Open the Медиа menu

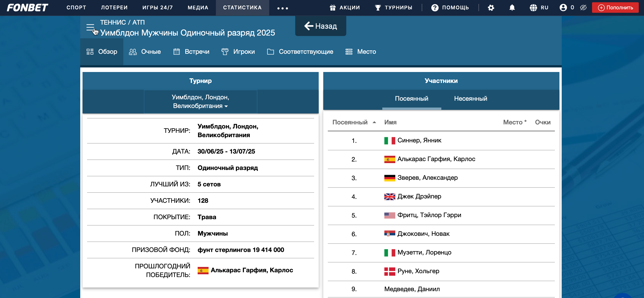click(x=198, y=8)
